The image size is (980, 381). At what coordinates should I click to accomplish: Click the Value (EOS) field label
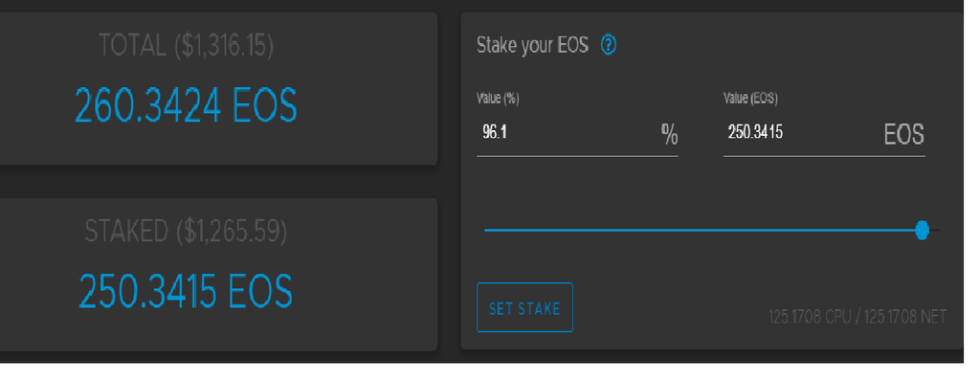750,99
